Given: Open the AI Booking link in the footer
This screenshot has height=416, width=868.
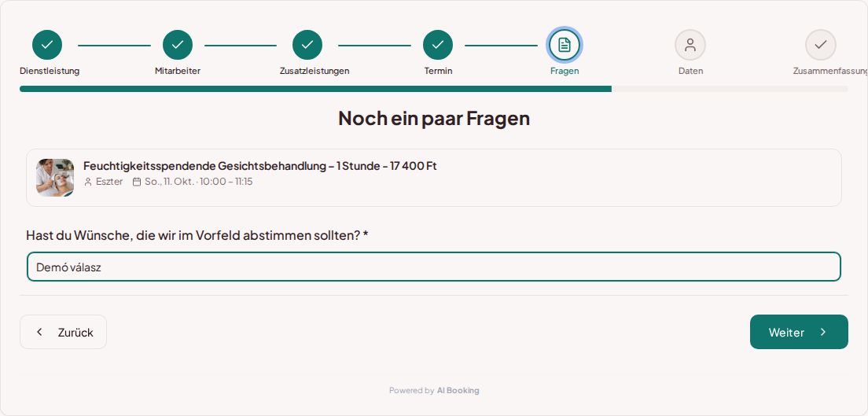Looking at the screenshot, I should click(458, 391).
